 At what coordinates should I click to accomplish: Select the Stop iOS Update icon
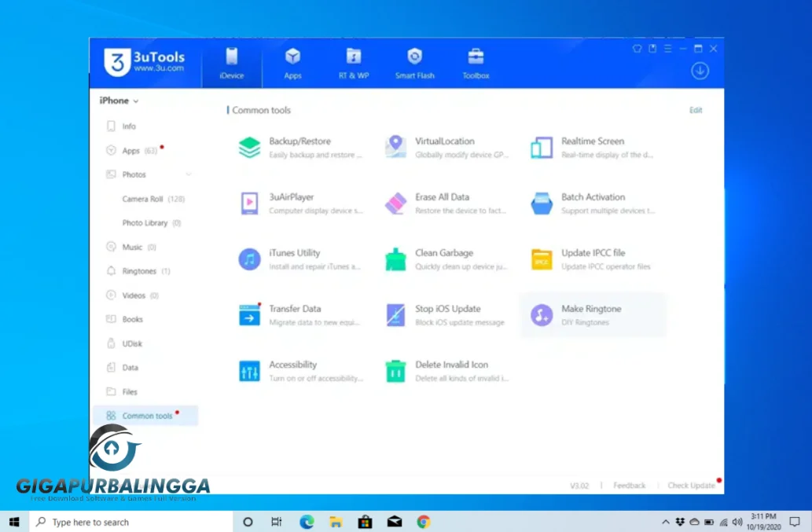click(x=395, y=314)
